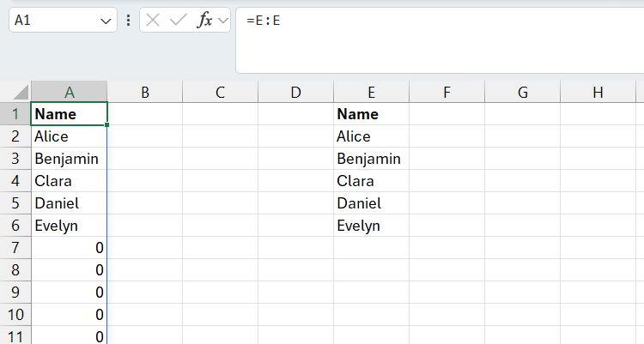This screenshot has width=644, height=344.
Task: Select column C header
Action: point(220,92)
